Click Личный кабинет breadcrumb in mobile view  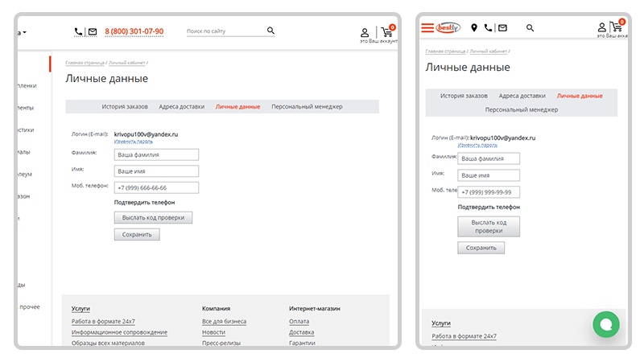click(489, 51)
